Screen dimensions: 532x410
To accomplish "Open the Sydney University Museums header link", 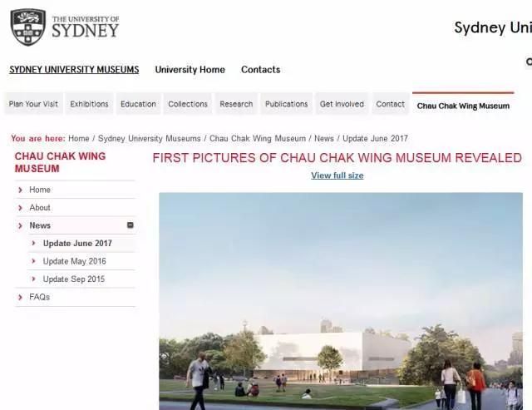I will [x=74, y=70].
